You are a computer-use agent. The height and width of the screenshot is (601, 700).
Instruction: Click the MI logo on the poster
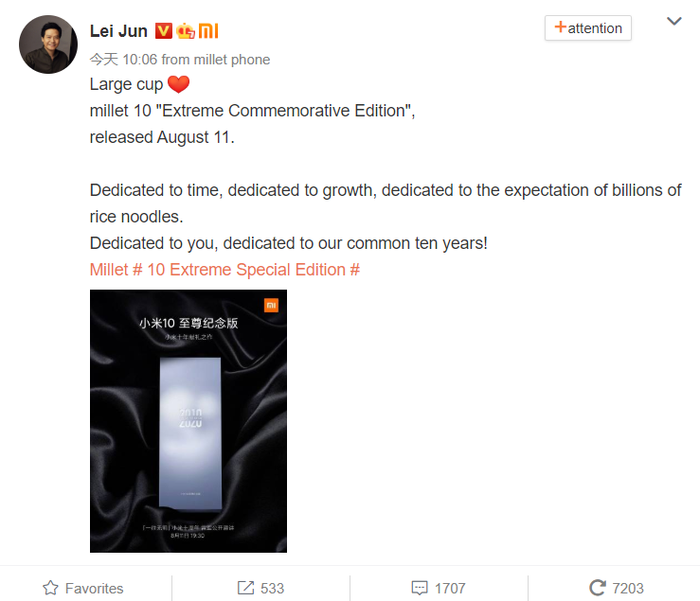(271, 305)
